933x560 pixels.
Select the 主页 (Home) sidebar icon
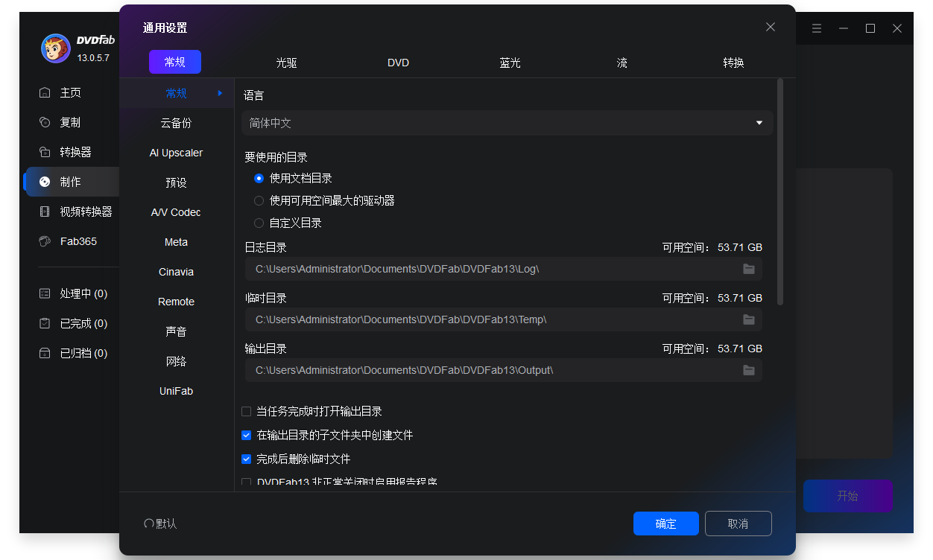tap(45, 92)
